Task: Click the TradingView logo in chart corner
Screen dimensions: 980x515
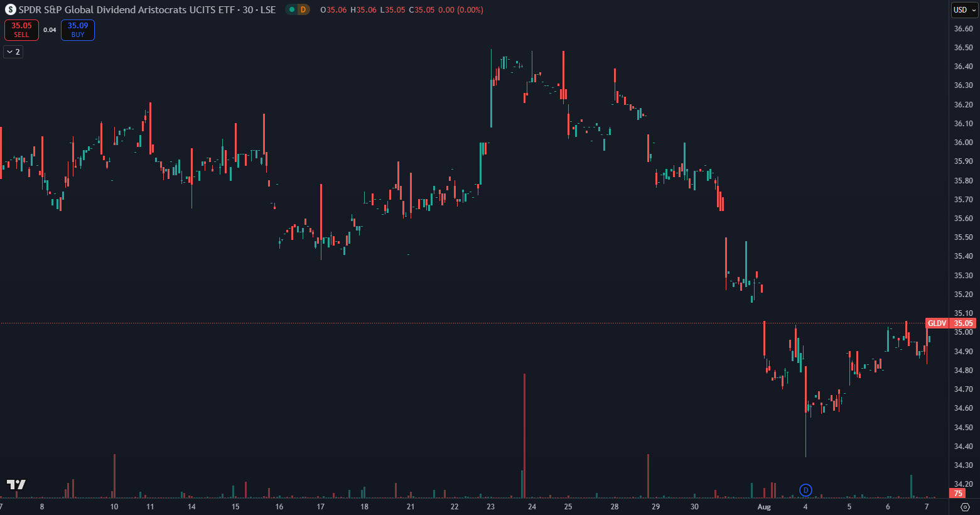Action: point(16,484)
